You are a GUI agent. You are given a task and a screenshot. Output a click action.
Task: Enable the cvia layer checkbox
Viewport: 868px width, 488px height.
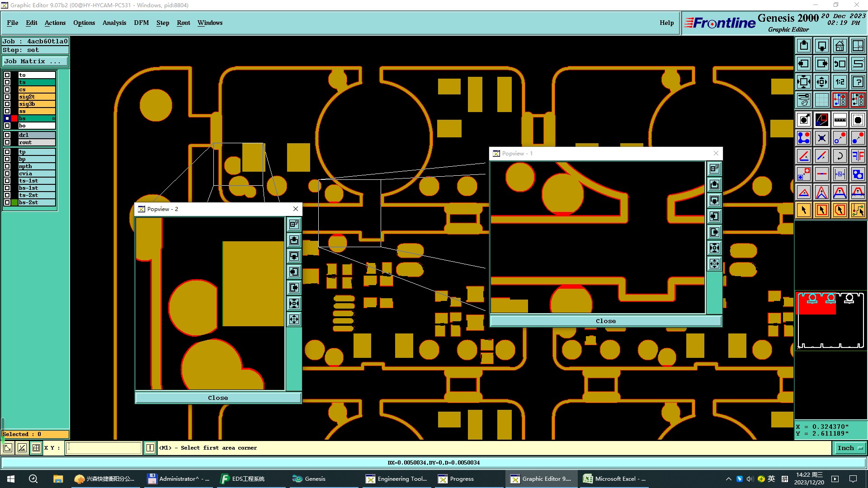(x=7, y=174)
